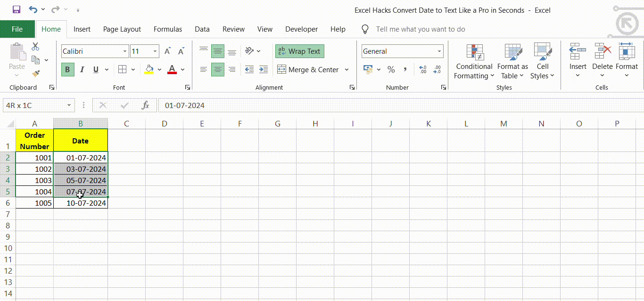Click the Increase Indent icon

coord(264,70)
